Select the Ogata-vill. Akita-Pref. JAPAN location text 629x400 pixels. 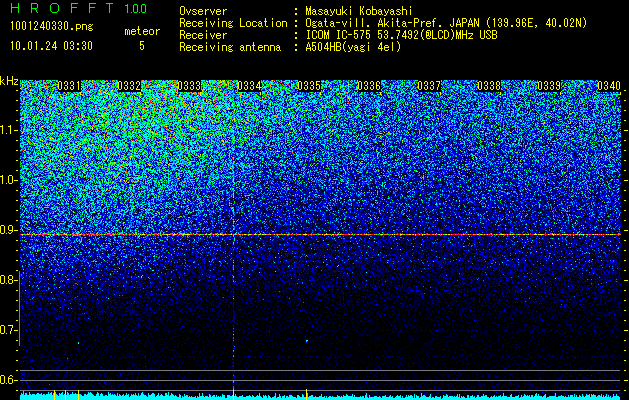[x=446, y=23]
